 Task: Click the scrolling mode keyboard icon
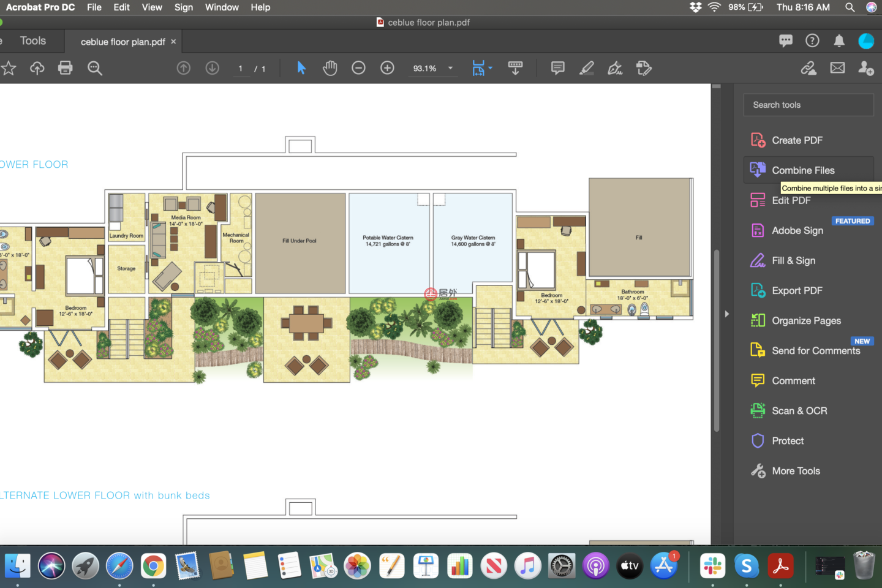pyautogui.click(x=516, y=68)
